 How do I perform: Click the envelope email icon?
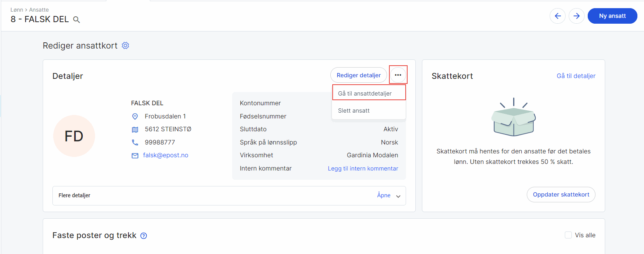tap(135, 156)
